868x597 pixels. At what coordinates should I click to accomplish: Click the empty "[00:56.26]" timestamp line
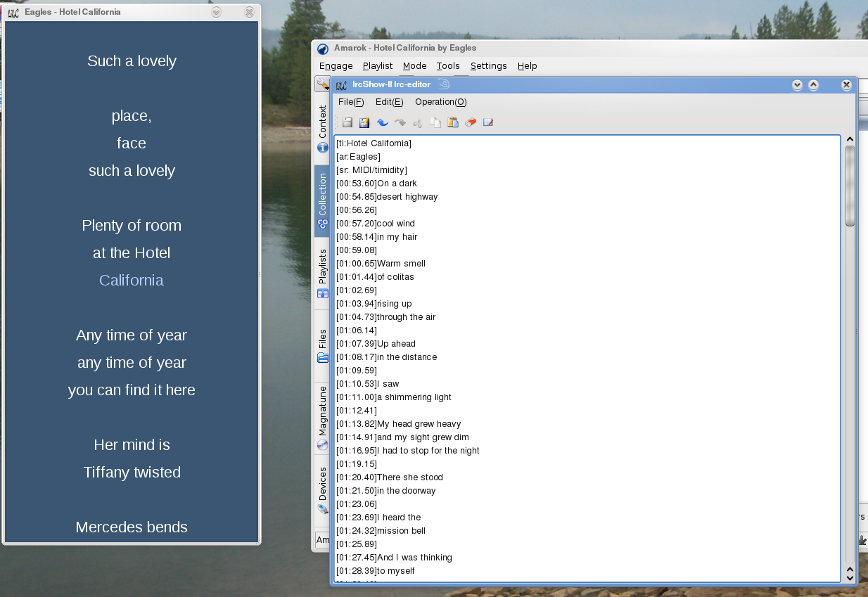[357, 210]
